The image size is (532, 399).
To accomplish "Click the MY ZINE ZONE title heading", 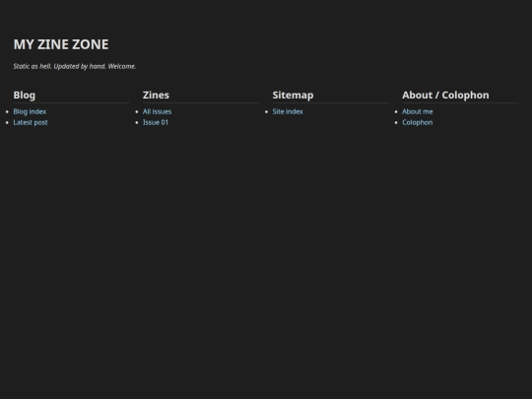I will [61, 44].
